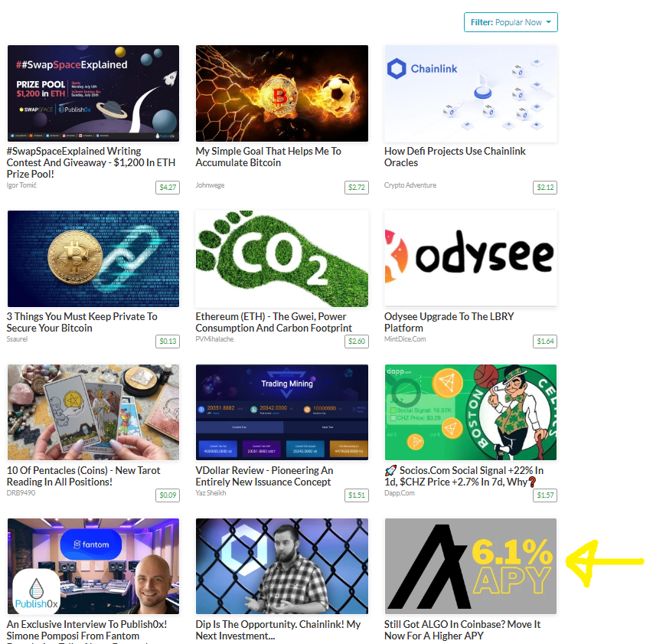Click the $1.51 tip amount badge
This screenshot has height=644, width=653.
[x=357, y=495]
